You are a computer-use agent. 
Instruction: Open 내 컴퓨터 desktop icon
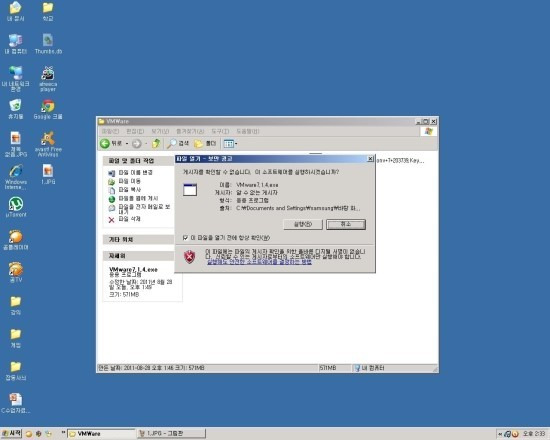coord(15,44)
